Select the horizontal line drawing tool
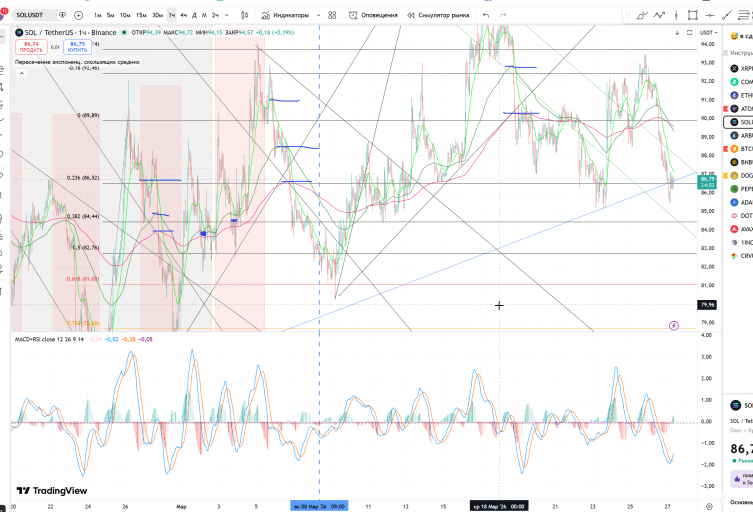 point(710,15)
